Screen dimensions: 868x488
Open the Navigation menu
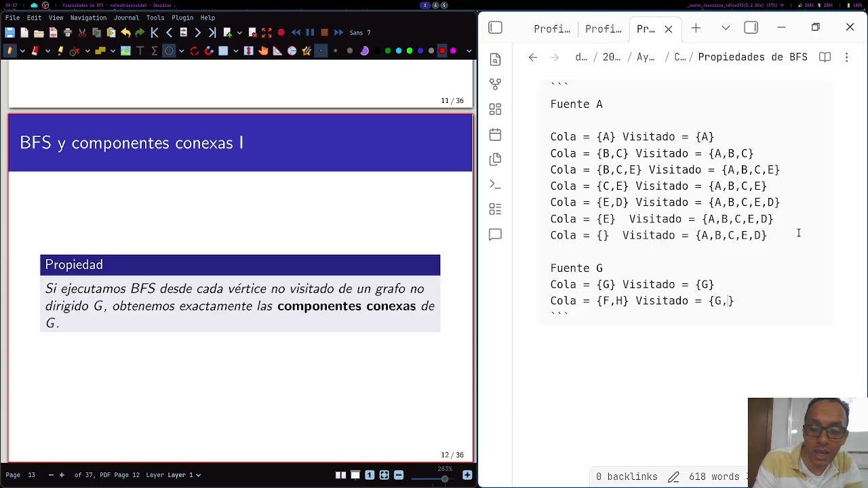(88, 18)
